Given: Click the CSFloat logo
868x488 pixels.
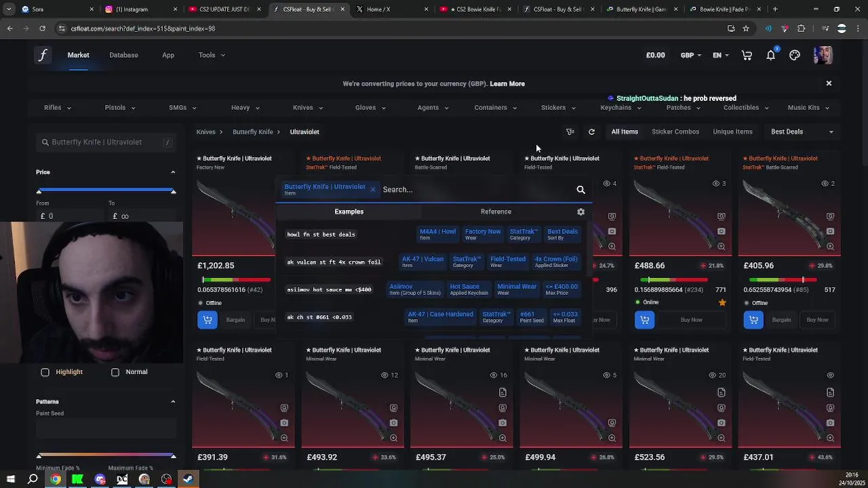Looking at the screenshot, I should click(x=43, y=55).
